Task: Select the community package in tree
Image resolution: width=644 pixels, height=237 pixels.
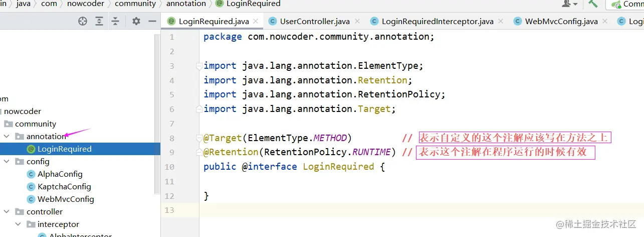Action: (36, 124)
